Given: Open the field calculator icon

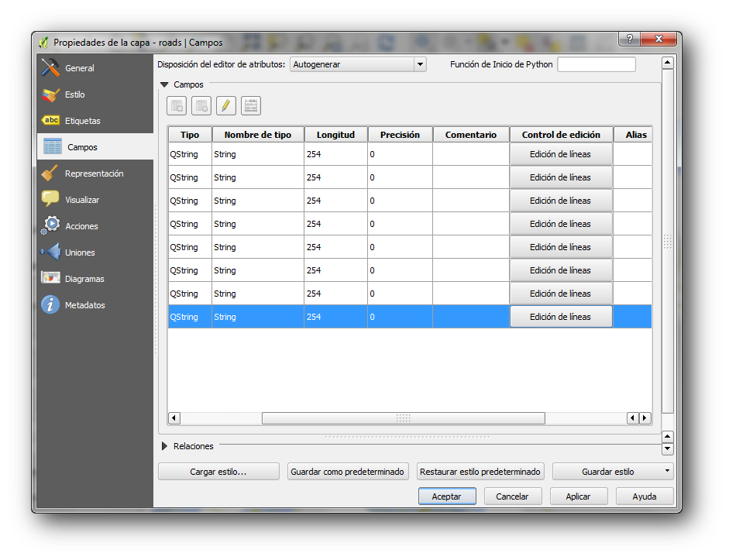Looking at the screenshot, I should click(251, 105).
